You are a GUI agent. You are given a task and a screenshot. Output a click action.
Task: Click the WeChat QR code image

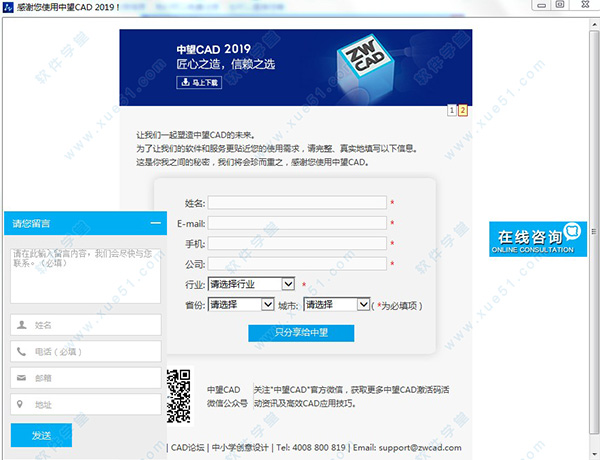(179, 396)
